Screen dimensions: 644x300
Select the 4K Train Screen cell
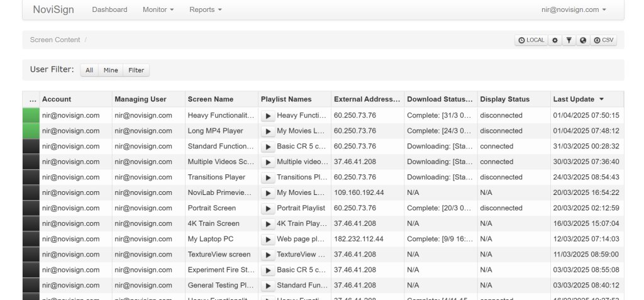pyautogui.click(x=222, y=223)
